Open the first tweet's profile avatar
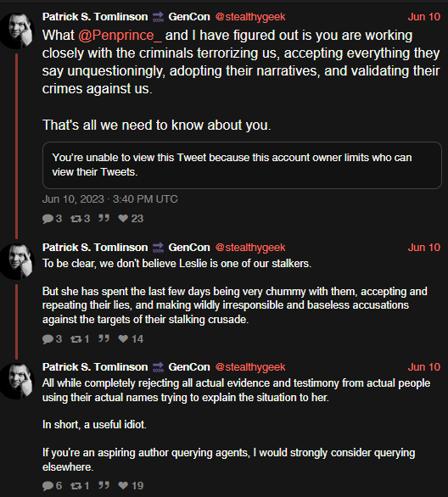Image resolution: width=448 pixels, height=497 pixels. [x=18, y=31]
